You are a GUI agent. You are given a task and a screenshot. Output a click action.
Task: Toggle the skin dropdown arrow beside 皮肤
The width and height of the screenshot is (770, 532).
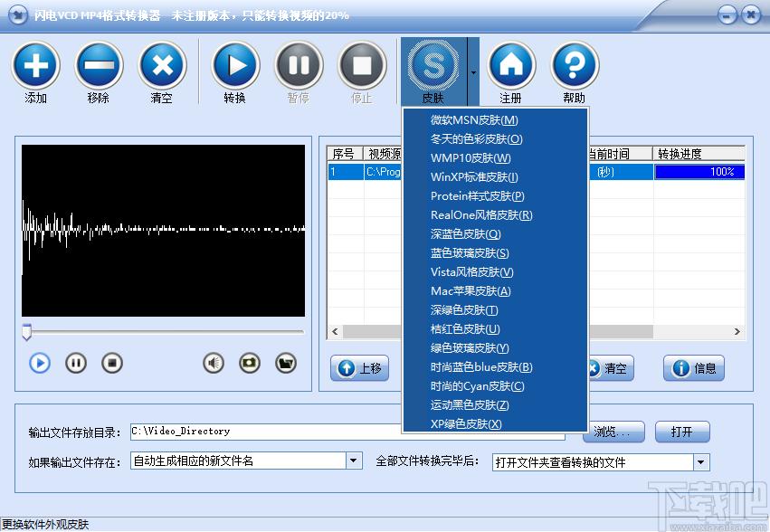click(x=473, y=72)
